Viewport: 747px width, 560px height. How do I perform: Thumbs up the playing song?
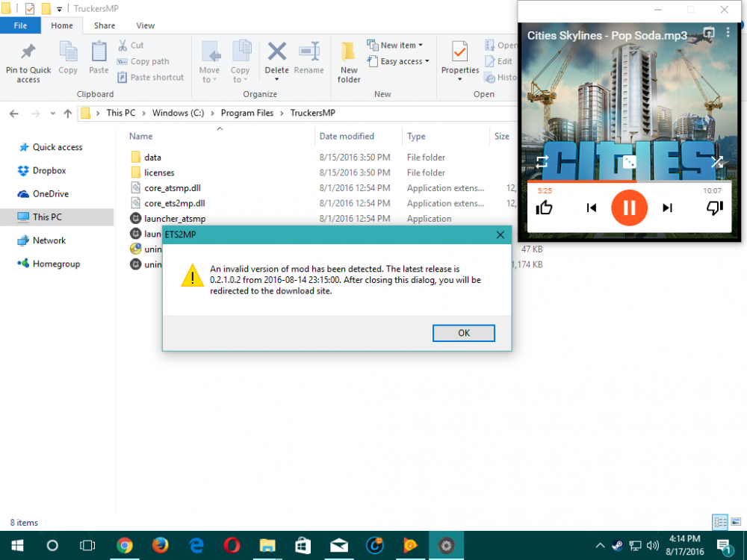tap(544, 208)
